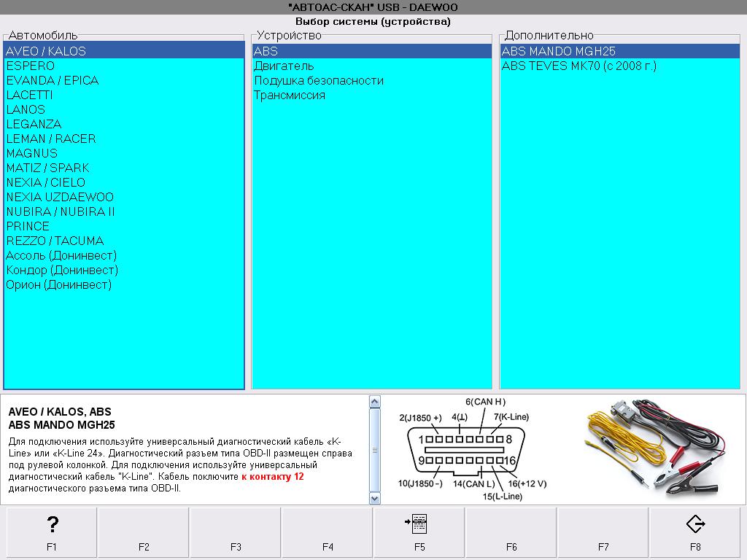The height and width of the screenshot is (560, 747).
Task: Click the F3 function button
Action: (x=236, y=532)
